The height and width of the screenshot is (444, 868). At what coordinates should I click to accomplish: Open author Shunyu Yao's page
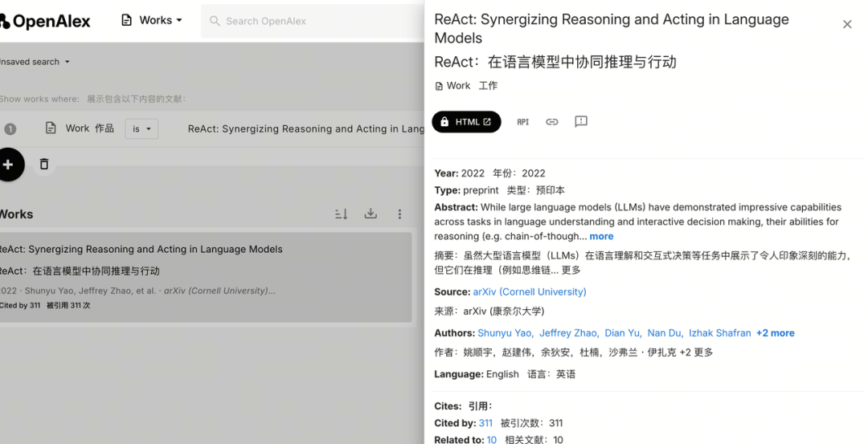click(x=505, y=333)
